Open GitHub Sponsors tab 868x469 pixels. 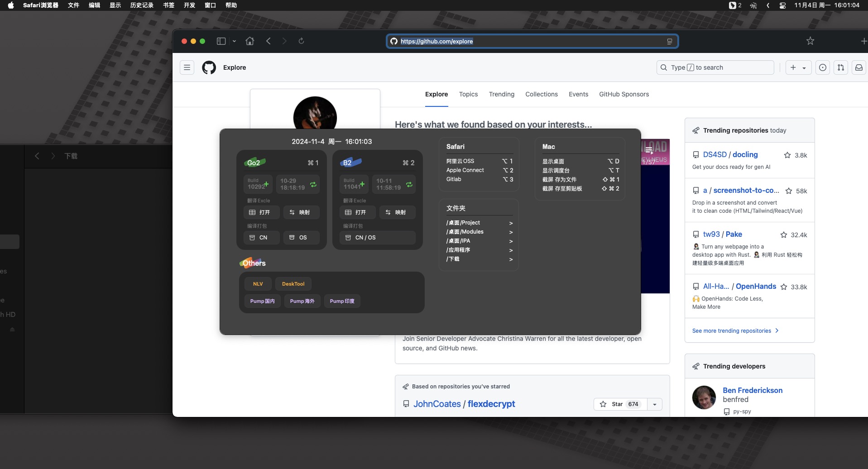(623, 94)
